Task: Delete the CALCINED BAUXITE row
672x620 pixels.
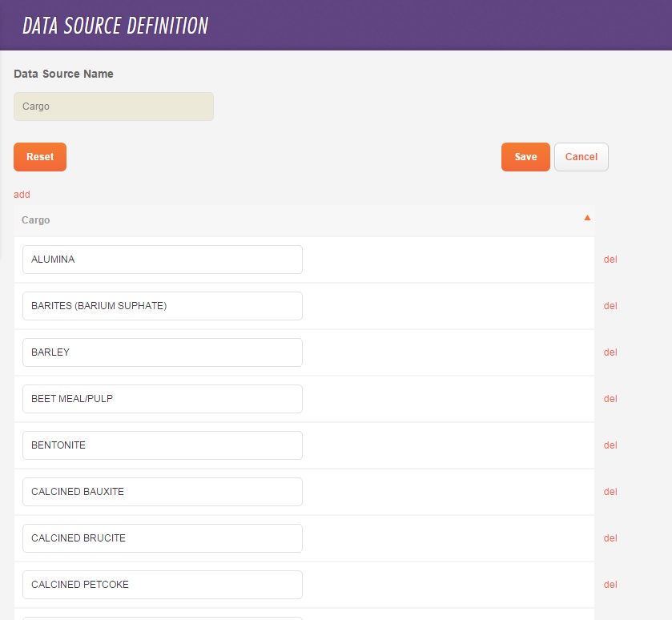Action: coord(610,492)
